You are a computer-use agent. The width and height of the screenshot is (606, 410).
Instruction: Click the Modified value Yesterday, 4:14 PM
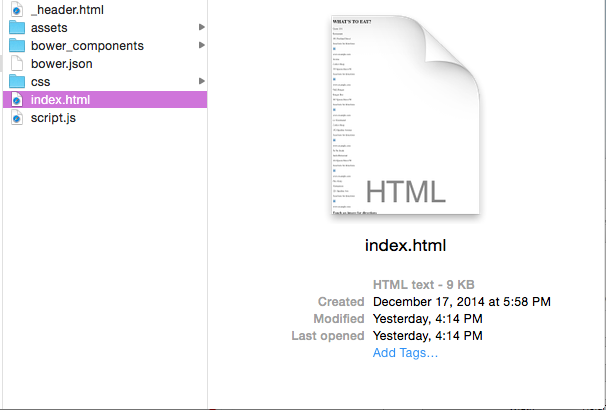pyautogui.click(x=427, y=319)
